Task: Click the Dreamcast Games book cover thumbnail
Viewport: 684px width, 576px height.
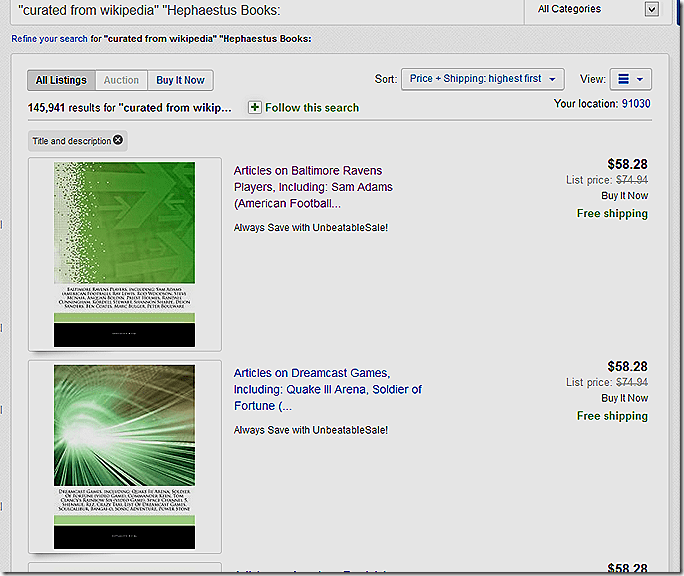Action: [124, 456]
